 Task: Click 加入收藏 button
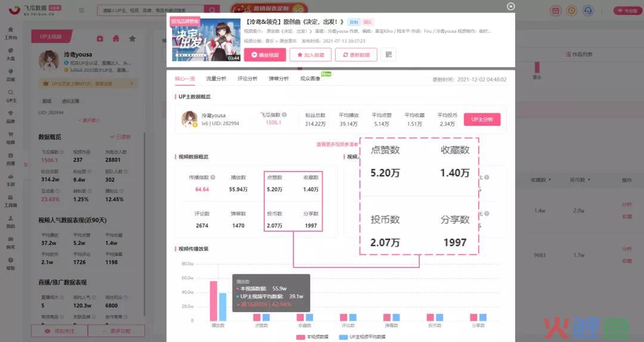311,55
